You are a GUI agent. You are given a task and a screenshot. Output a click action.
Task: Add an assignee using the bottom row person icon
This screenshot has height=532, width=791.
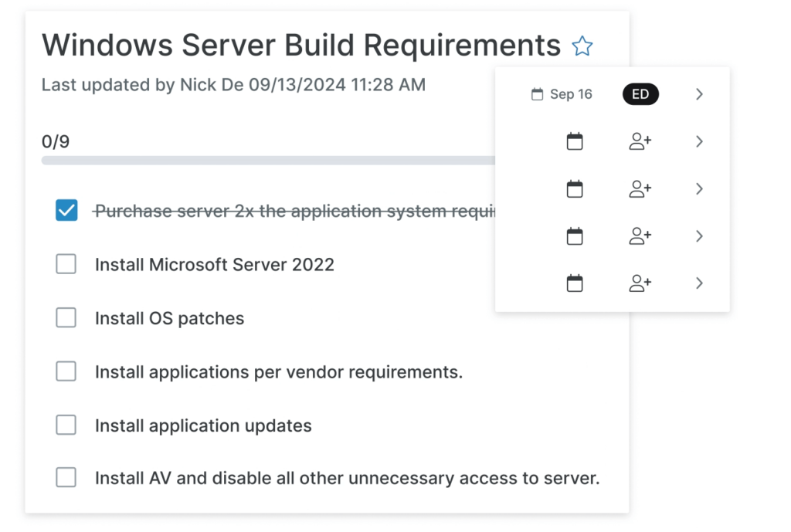[x=640, y=283]
